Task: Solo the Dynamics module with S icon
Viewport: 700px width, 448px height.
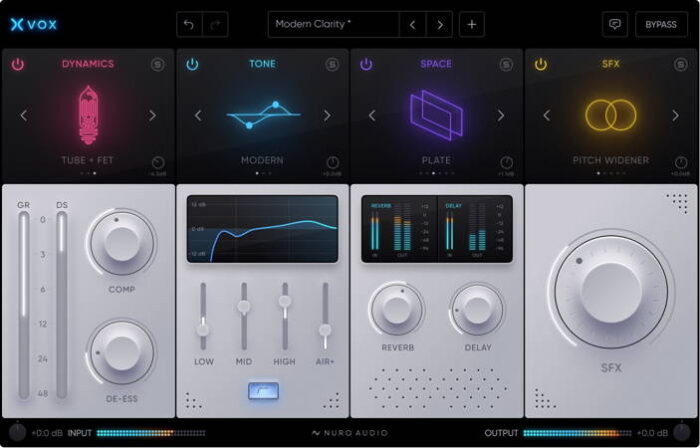Action: pyautogui.click(x=158, y=64)
